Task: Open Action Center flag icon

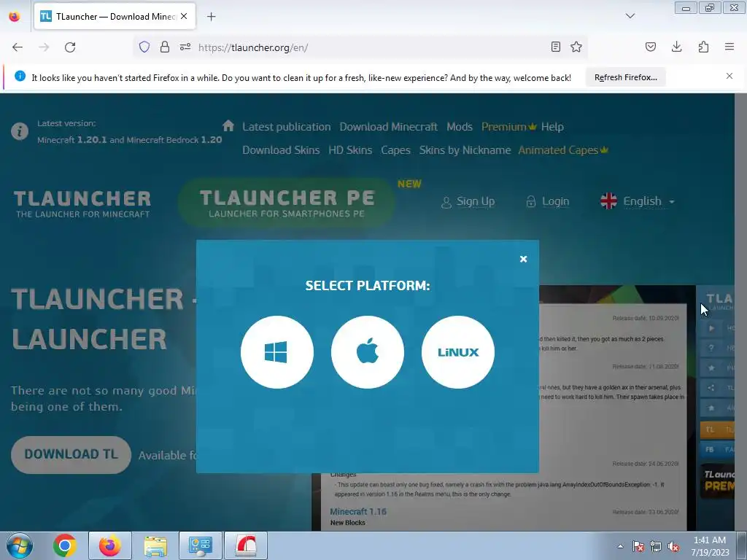Action: (x=638, y=546)
